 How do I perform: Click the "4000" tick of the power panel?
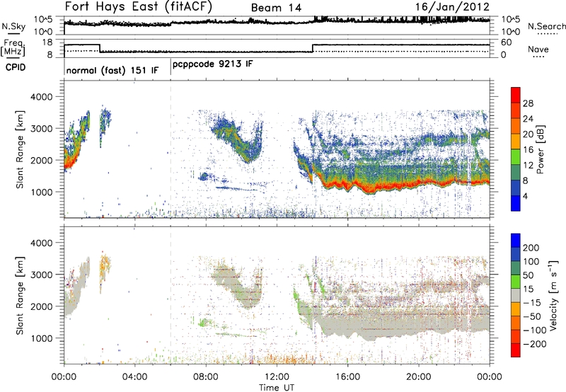click(41, 97)
